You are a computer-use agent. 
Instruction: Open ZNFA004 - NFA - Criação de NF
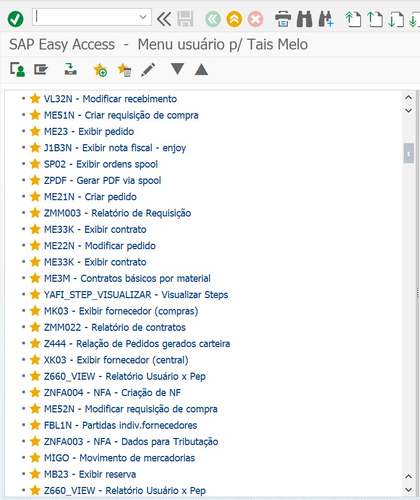(x=112, y=392)
